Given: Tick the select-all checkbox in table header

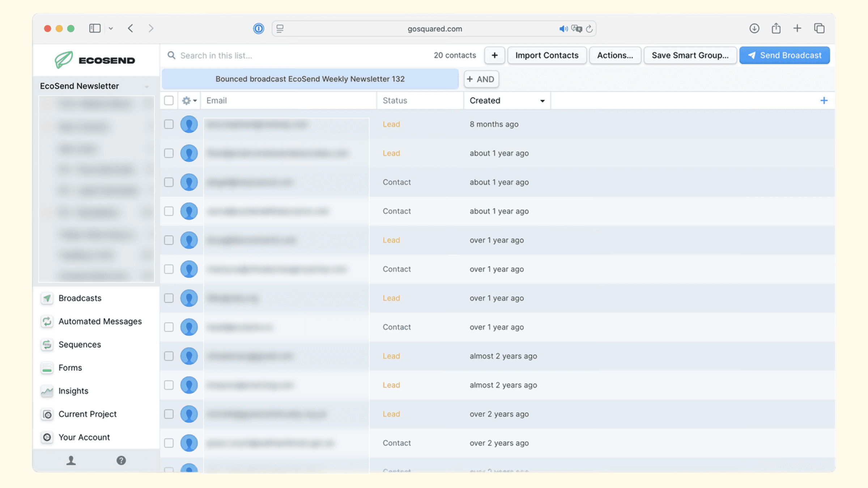Looking at the screenshot, I should (169, 100).
